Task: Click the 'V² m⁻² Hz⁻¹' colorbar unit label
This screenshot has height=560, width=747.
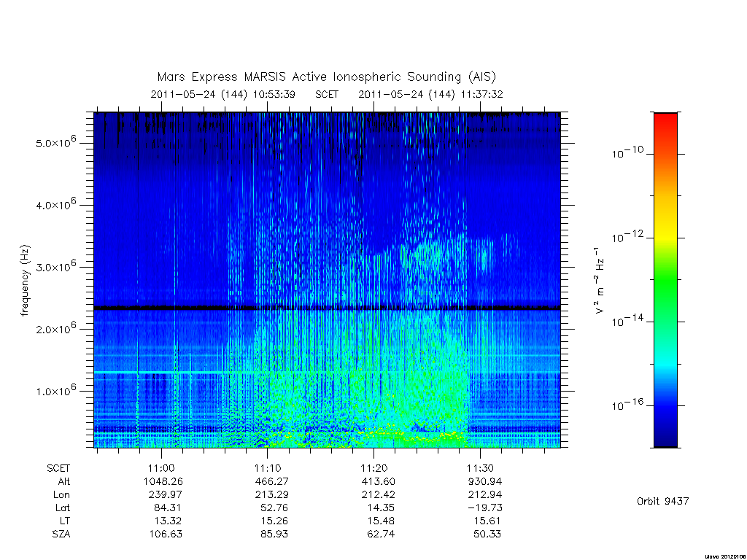Action: (x=600, y=280)
